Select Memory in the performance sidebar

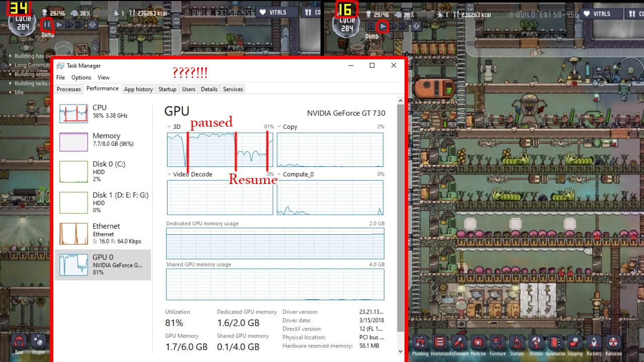coord(103,141)
